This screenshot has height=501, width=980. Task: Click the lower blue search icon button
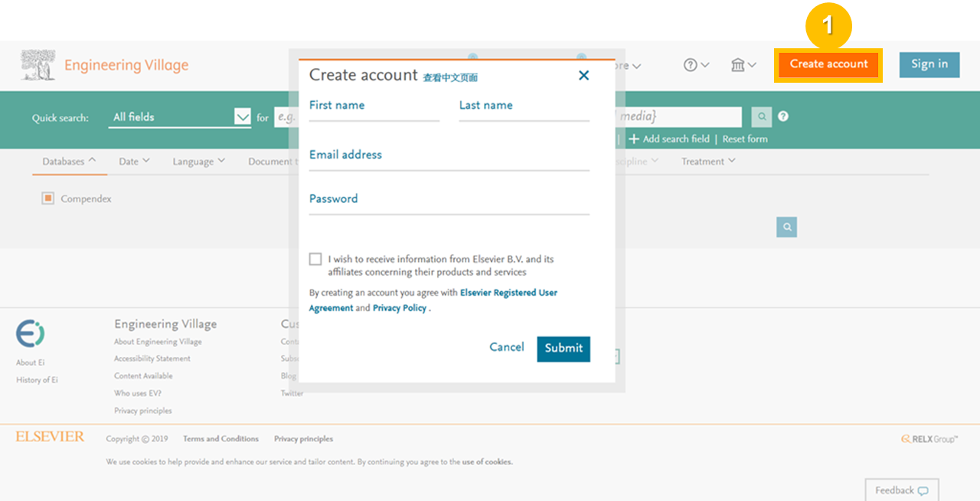(x=786, y=227)
